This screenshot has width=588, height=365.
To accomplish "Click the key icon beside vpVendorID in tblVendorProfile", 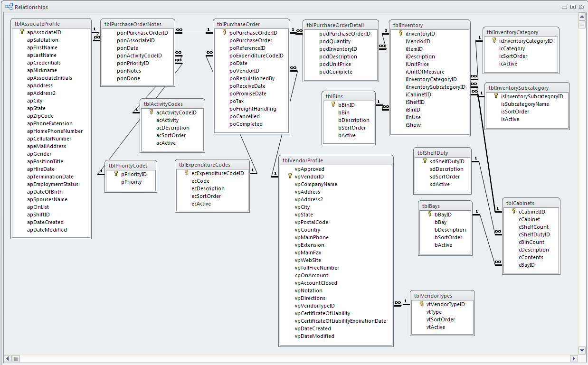I will pyautogui.click(x=289, y=177).
